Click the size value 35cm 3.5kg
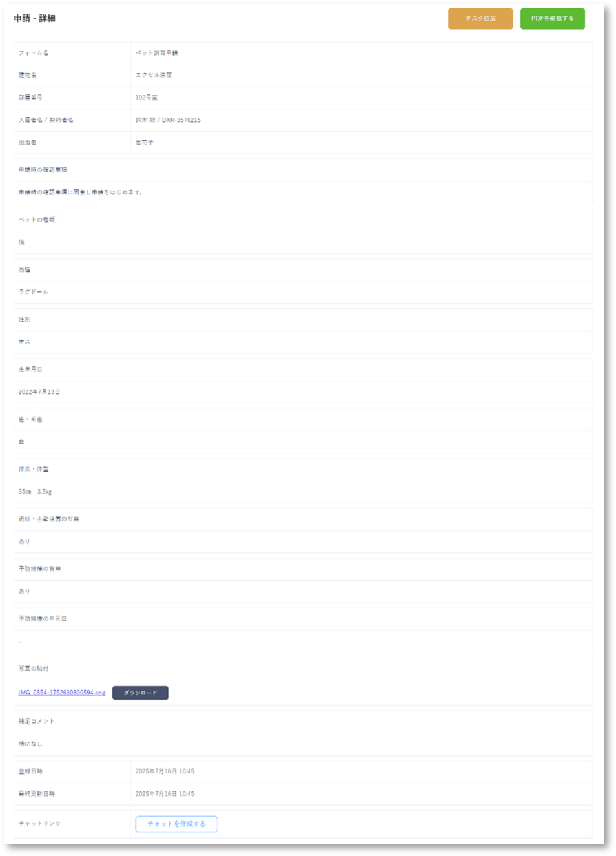Screen dimensions: 616x856 tap(35, 492)
